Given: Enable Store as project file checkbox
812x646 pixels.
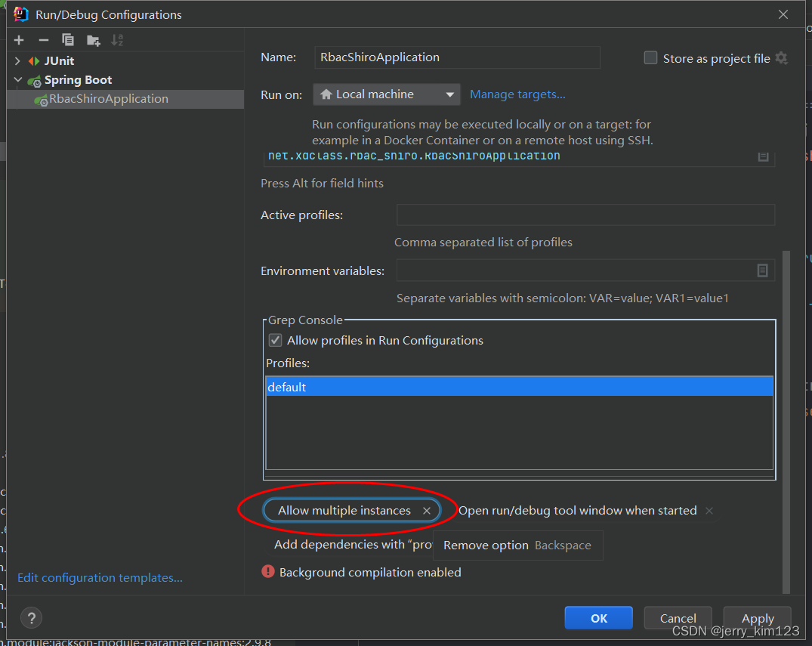Looking at the screenshot, I should 650,57.
